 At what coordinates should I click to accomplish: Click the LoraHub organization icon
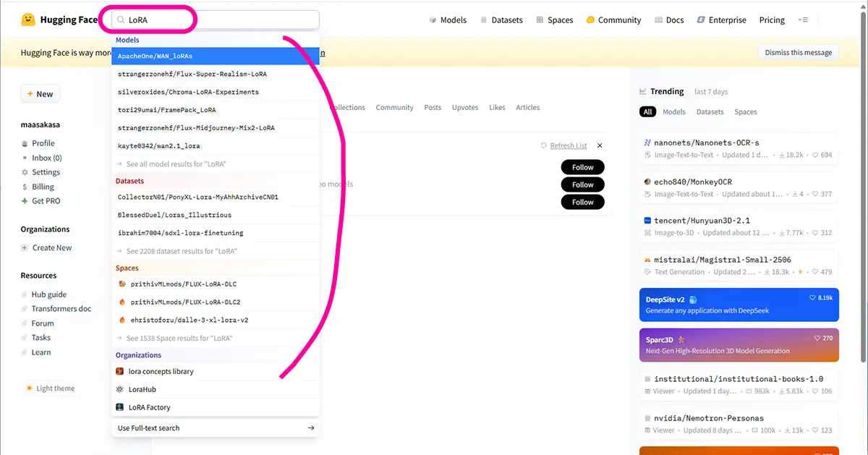tap(121, 389)
